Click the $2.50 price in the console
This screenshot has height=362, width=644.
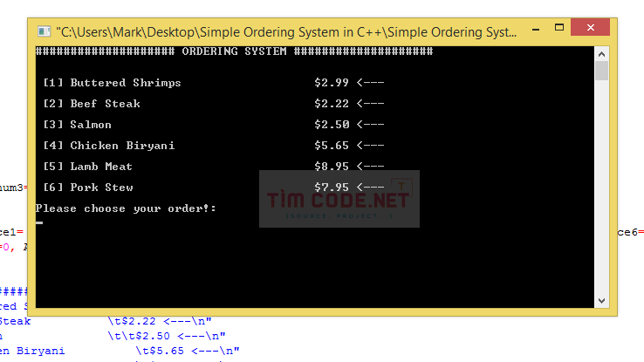coord(332,125)
